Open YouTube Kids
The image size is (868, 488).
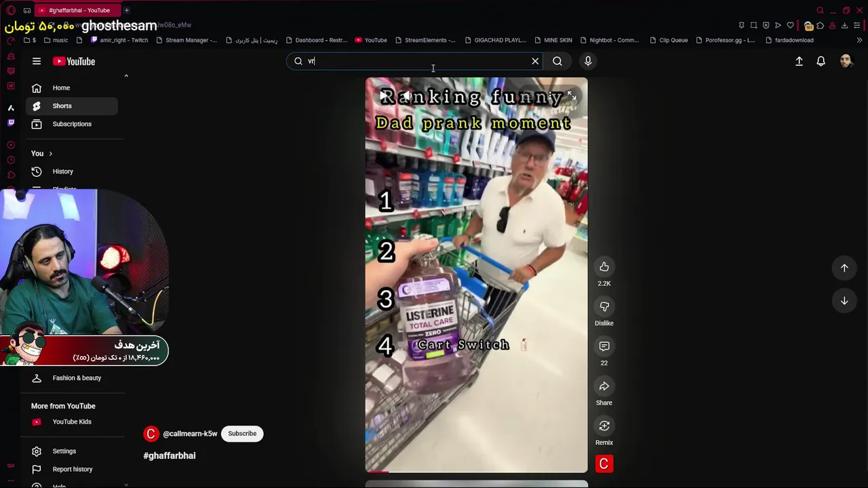click(x=72, y=422)
